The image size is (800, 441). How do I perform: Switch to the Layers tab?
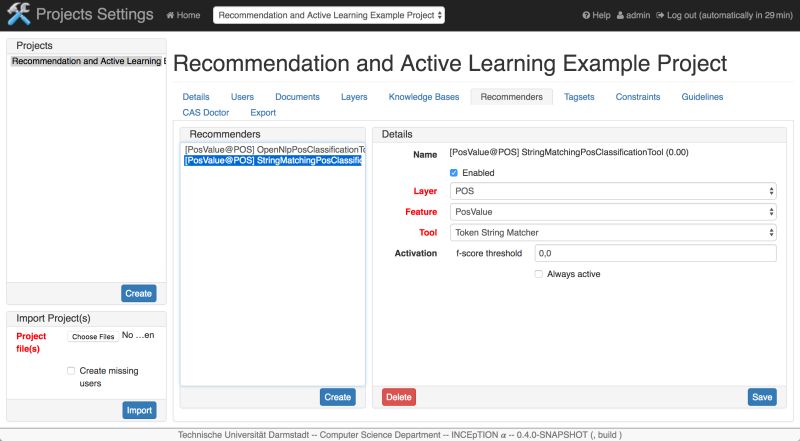coord(354,97)
